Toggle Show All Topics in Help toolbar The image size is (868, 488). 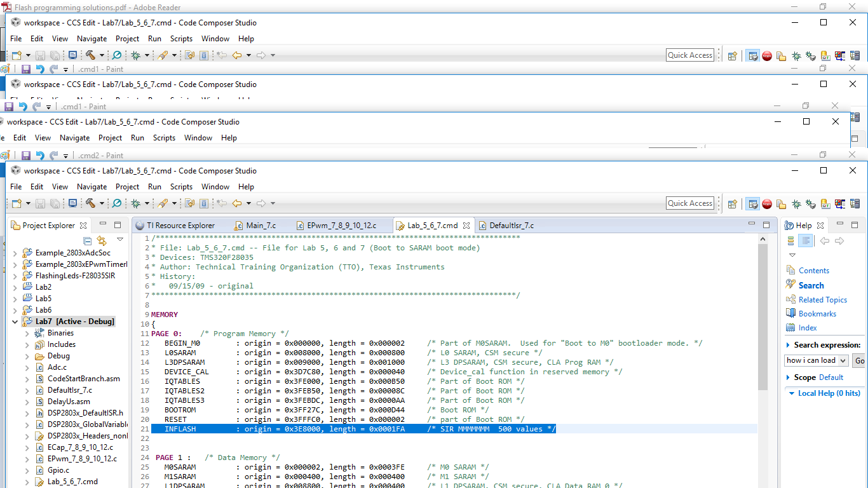pyautogui.click(x=806, y=241)
